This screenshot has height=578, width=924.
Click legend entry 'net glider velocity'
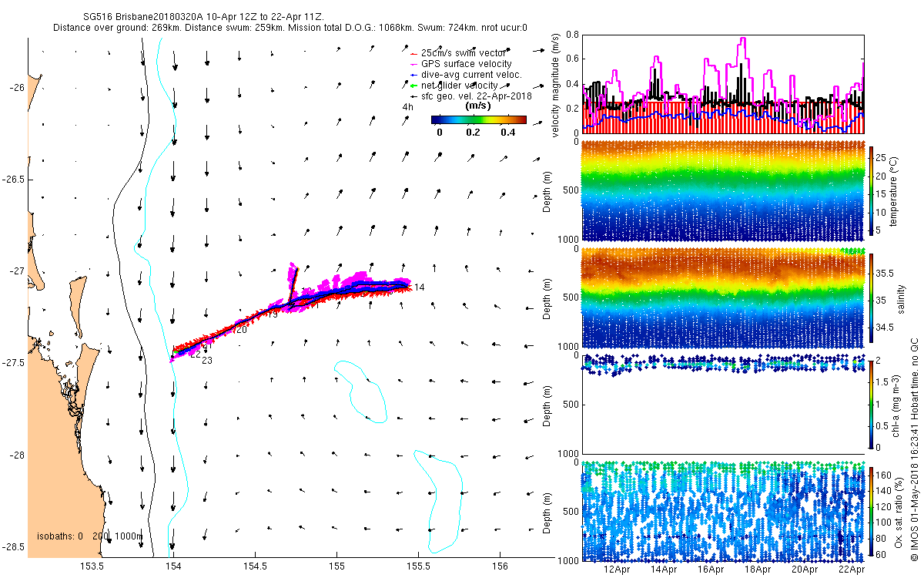point(459,85)
